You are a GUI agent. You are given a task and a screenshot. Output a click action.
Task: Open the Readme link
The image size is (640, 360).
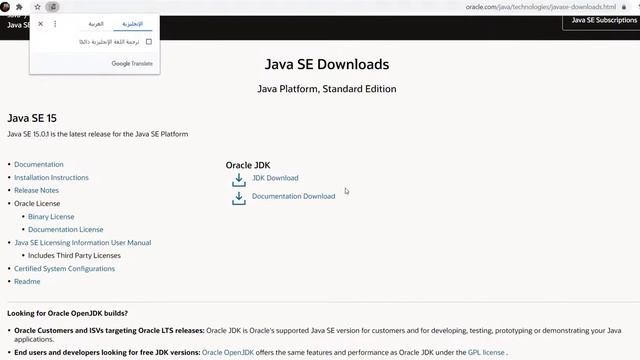[x=27, y=282]
